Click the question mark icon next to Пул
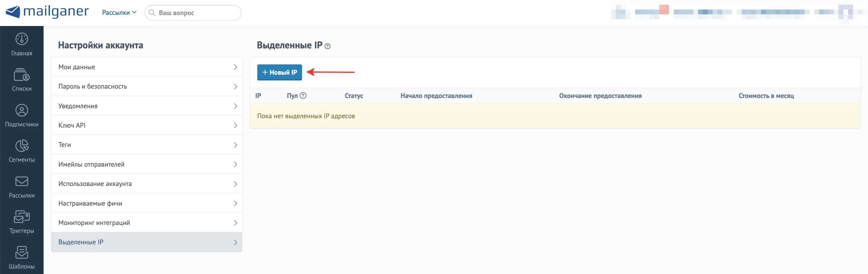The image size is (868, 274). (303, 96)
